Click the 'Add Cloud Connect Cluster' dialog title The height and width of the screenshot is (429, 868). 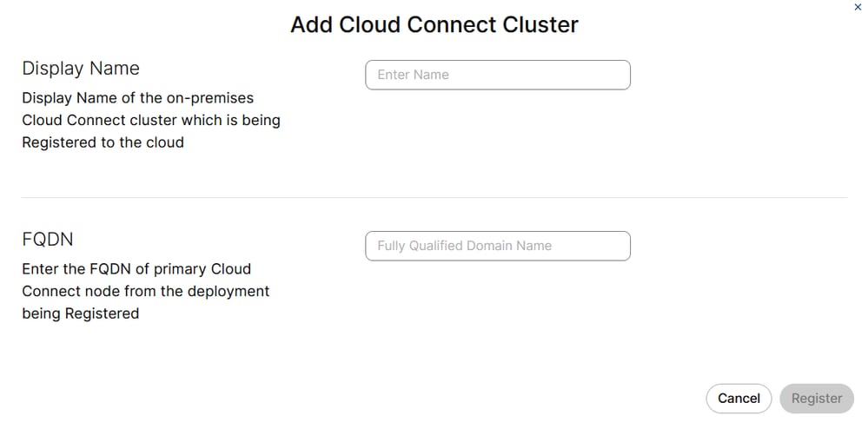(x=434, y=25)
